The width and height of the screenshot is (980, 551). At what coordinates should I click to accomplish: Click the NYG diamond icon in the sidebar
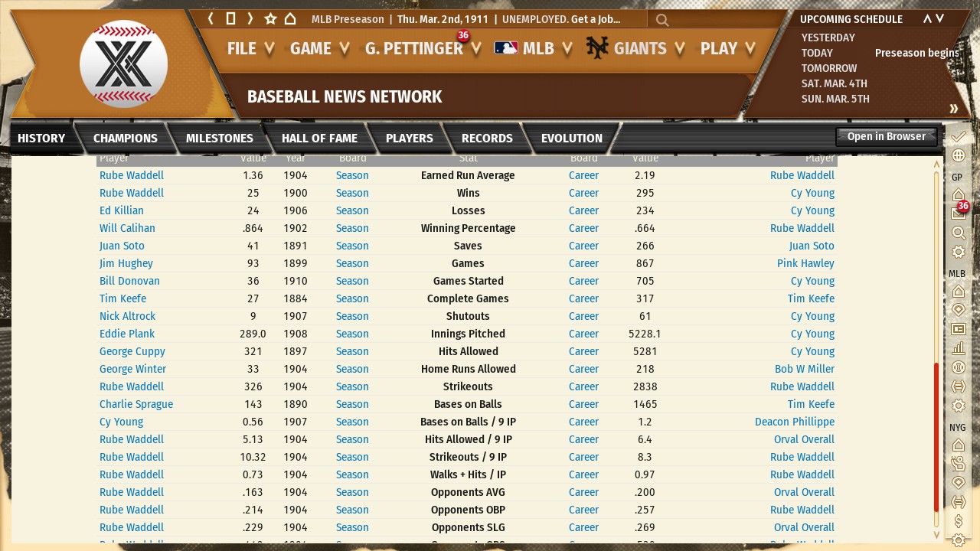[x=958, y=483]
